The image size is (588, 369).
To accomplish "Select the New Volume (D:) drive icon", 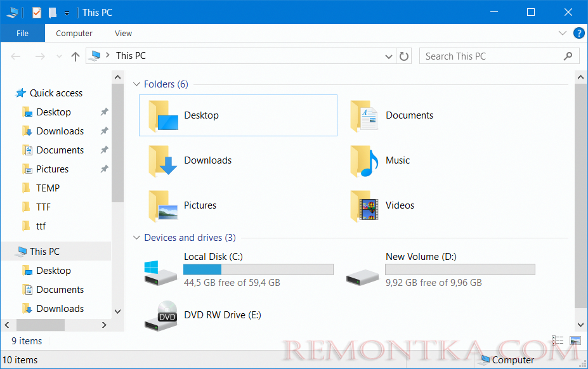I will (362, 278).
